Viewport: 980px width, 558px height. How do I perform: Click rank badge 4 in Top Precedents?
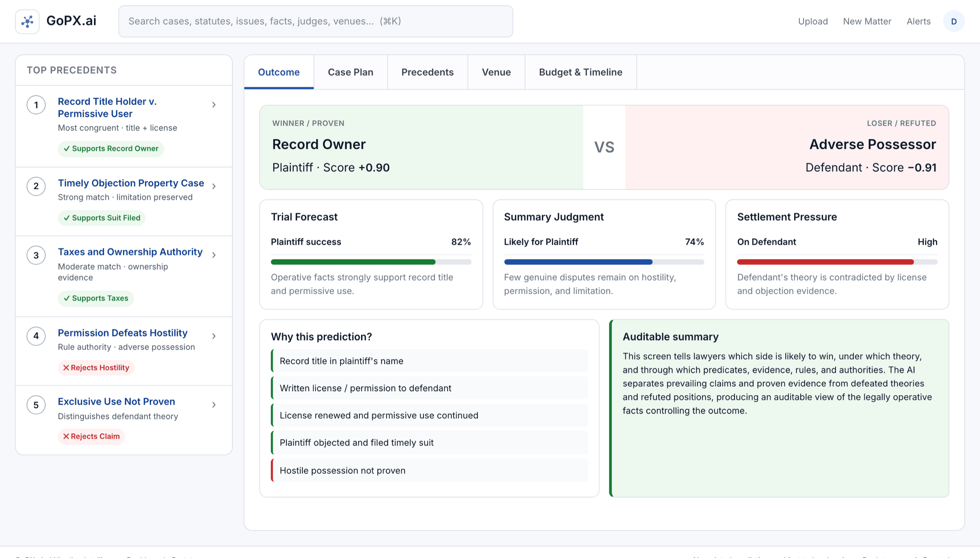[x=36, y=336]
